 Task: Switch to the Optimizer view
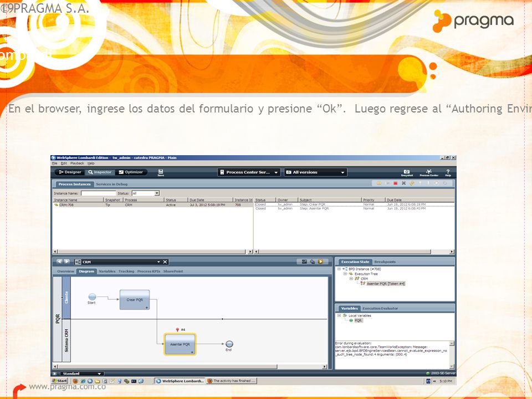131,172
